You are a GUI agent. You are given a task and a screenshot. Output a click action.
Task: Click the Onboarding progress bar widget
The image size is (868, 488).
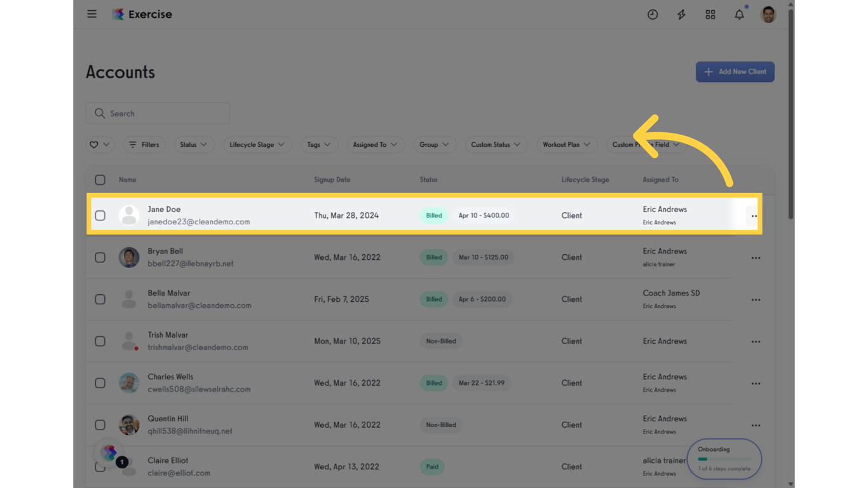click(724, 458)
